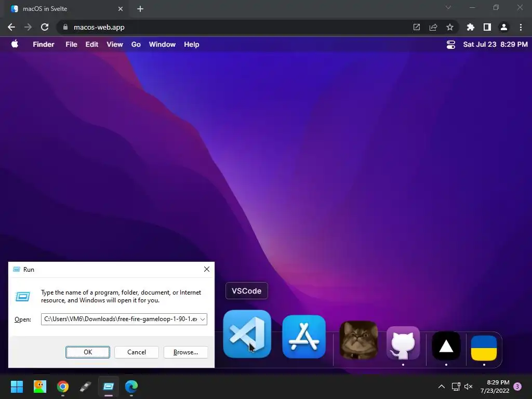
Task: Open the tab search chevron
Action: point(448,7)
